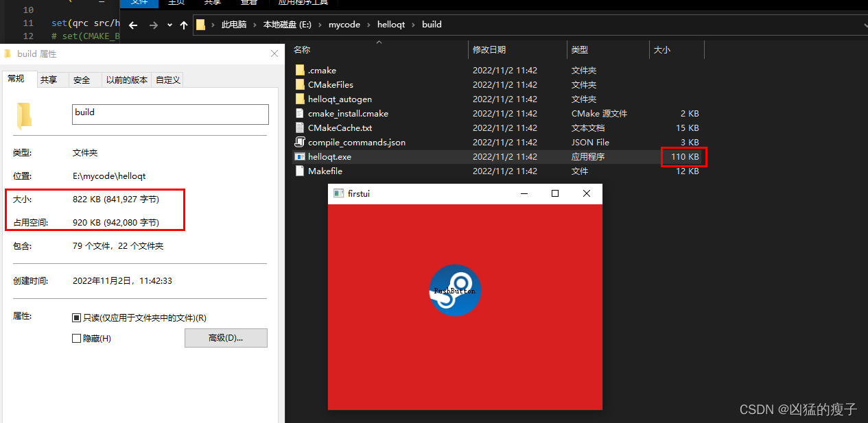Screen dimensions: 868x423
Task: Click the CMakeCache.txt file icon
Action: pos(299,128)
